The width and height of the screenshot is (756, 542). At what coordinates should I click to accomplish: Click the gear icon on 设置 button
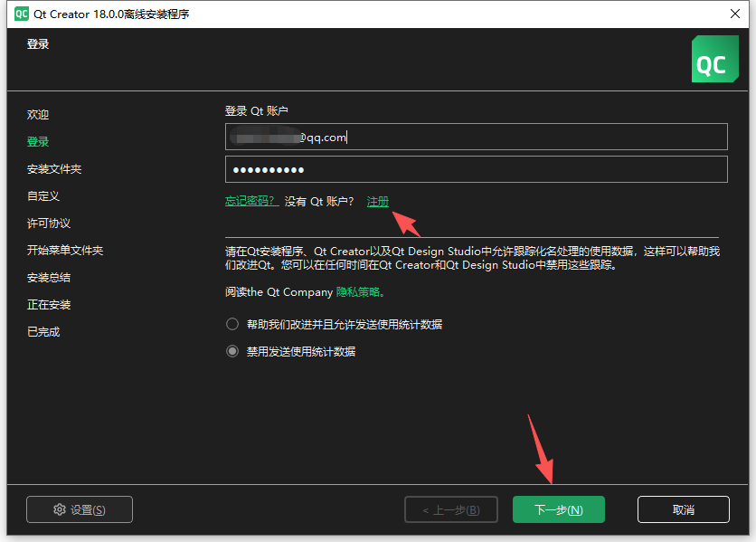pyautogui.click(x=60, y=509)
